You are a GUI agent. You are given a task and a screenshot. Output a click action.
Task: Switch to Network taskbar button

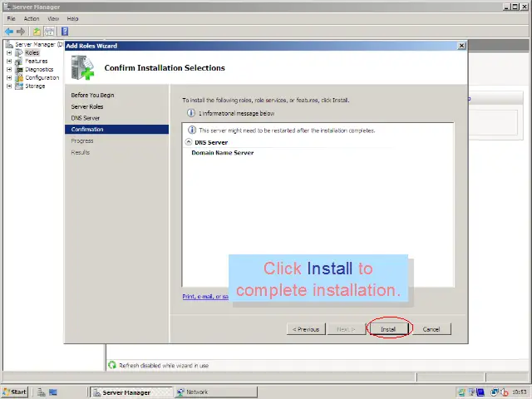click(216, 392)
